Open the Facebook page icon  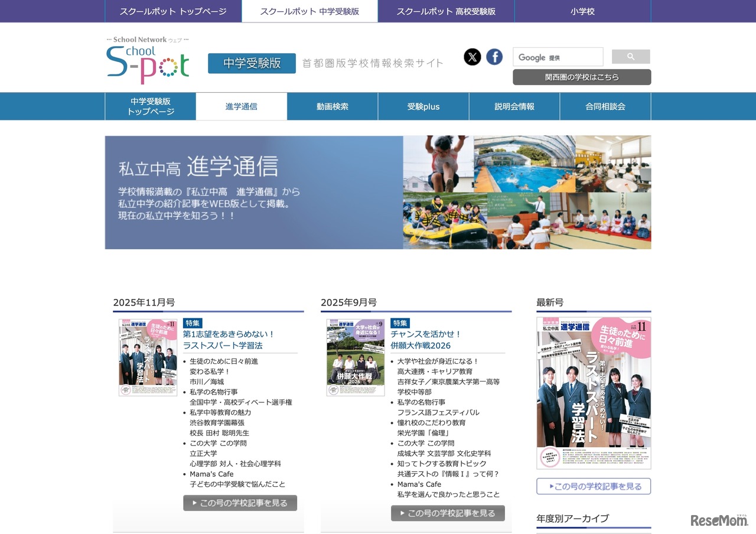point(494,57)
